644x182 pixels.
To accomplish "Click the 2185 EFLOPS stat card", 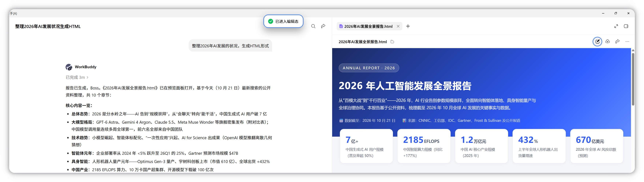I will [424, 146].
